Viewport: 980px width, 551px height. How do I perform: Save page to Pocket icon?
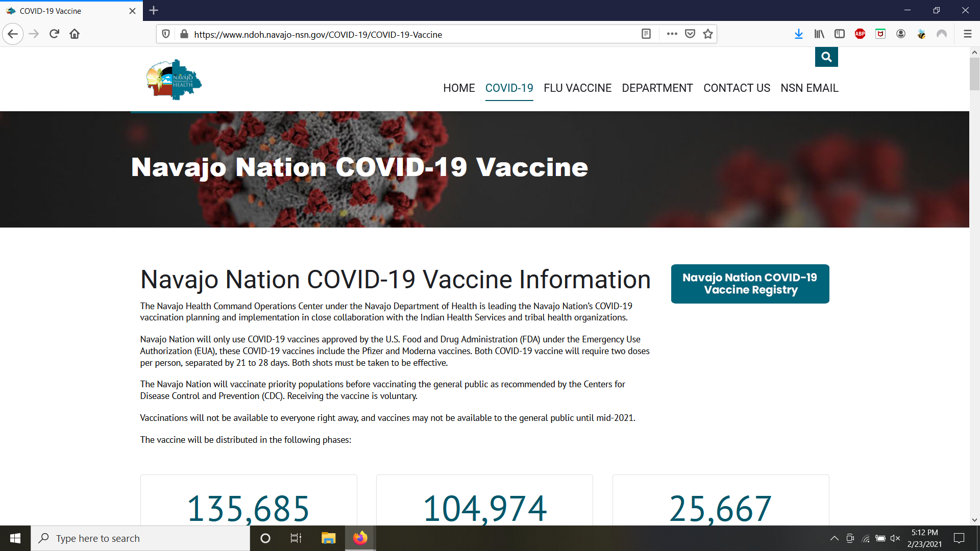pyautogui.click(x=690, y=34)
